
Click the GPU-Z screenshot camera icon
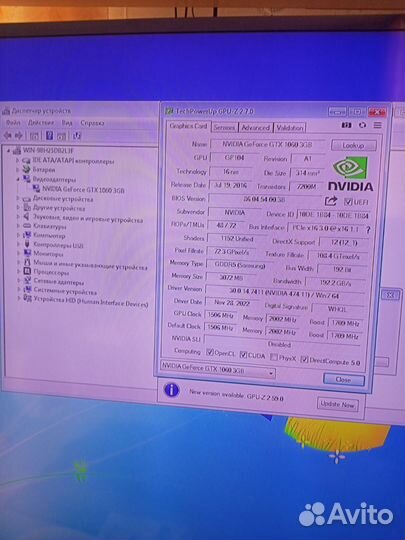point(346,125)
